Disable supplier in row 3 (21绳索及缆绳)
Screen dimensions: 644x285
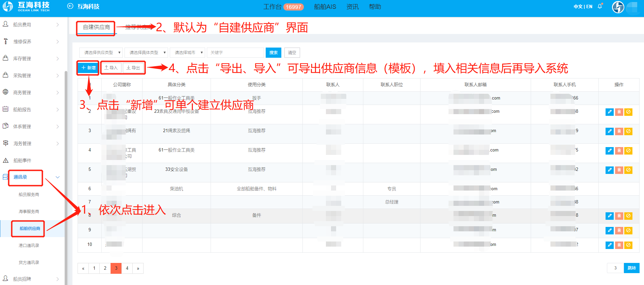(x=628, y=131)
